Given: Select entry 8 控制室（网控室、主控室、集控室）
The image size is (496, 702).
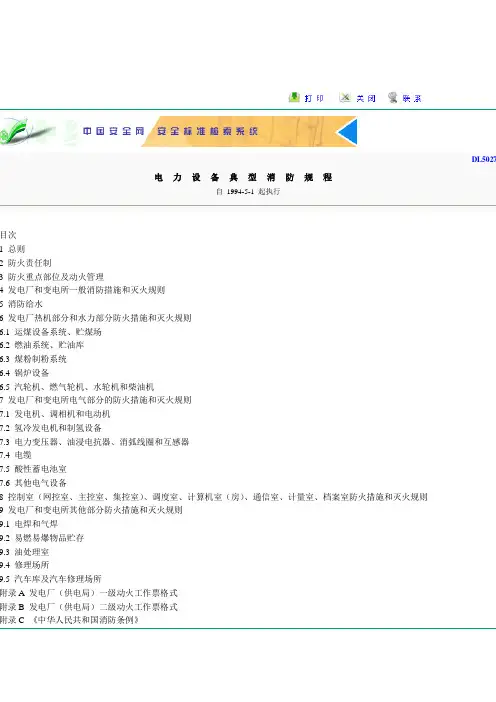Looking at the screenshot, I should coord(214,497).
